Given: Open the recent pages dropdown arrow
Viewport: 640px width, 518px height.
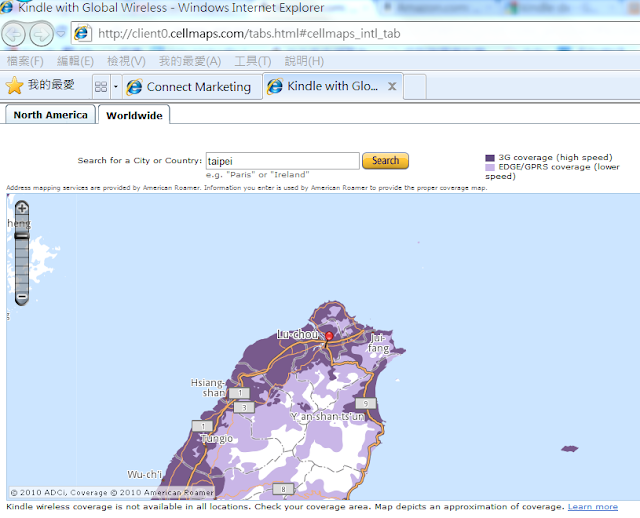Looking at the screenshot, I should pyautogui.click(x=61, y=33).
